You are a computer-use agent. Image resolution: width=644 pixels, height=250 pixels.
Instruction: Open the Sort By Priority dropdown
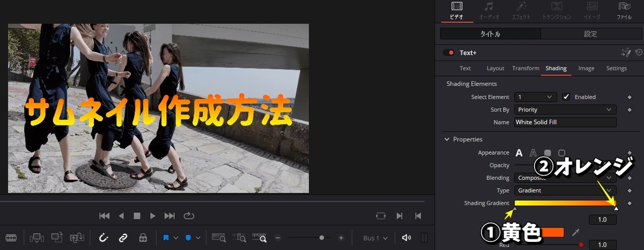pyautogui.click(x=565, y=109)
